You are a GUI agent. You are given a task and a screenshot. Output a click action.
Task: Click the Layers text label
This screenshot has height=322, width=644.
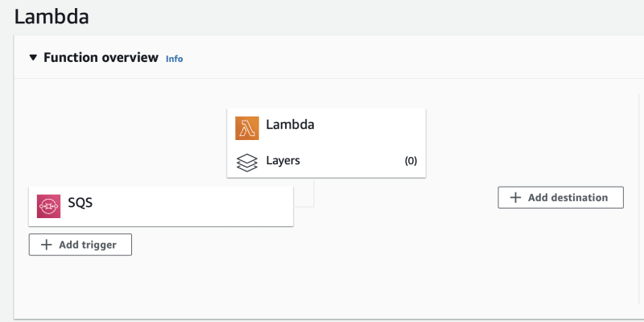[x=283, y=160]
